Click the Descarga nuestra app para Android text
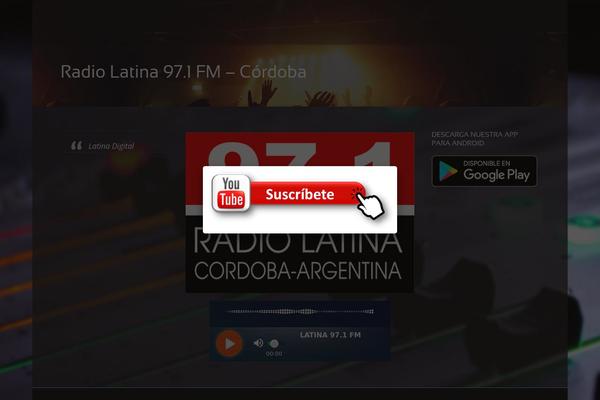This screenshot has width=600, height=400. point(474,139)
